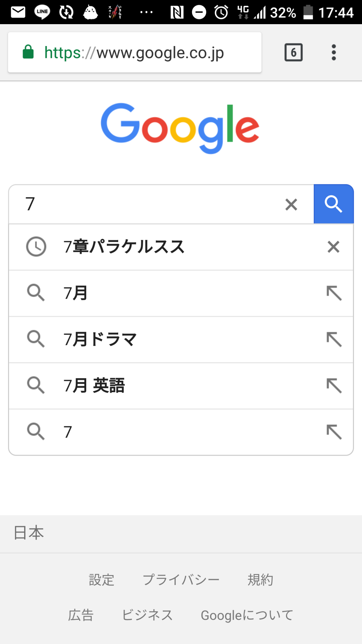Tap the lock icon in address bar
The image size is (362, 644).
coord(28,52)
